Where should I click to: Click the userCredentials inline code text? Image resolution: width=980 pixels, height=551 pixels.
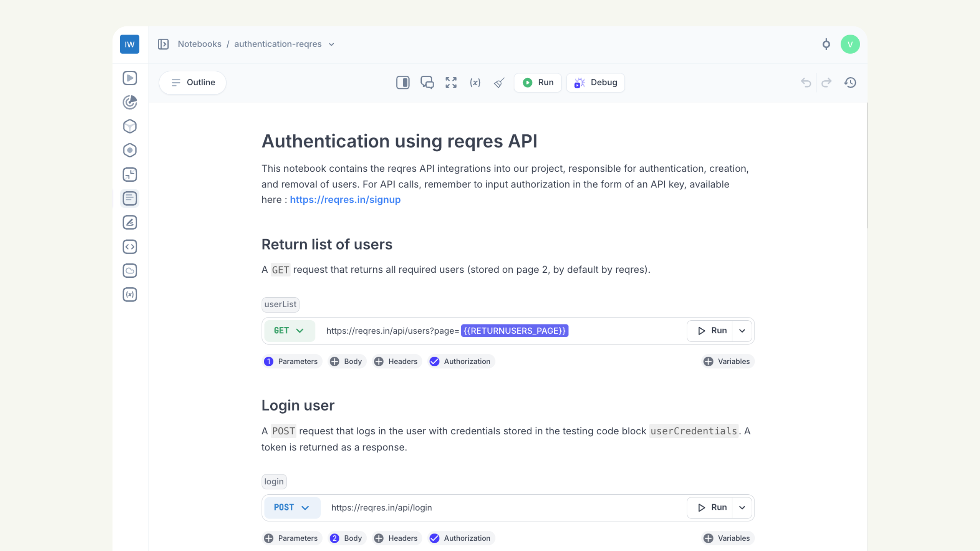coord(694,431)
